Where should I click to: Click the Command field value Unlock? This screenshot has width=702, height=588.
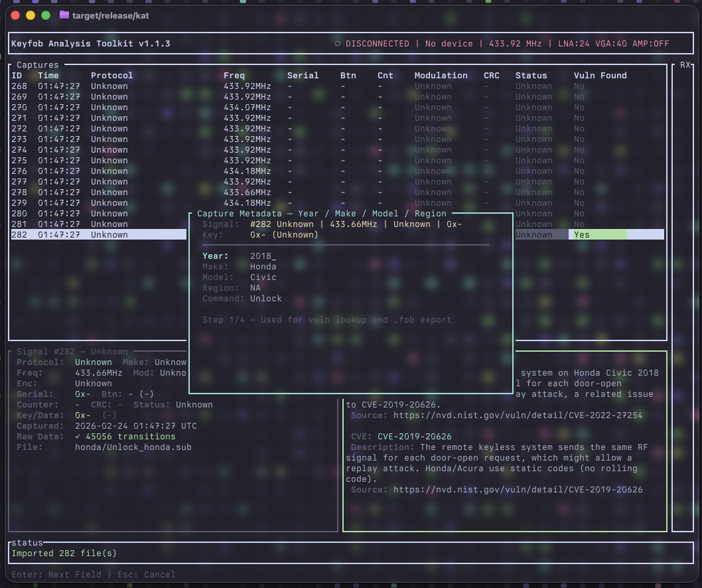point(266,298)
